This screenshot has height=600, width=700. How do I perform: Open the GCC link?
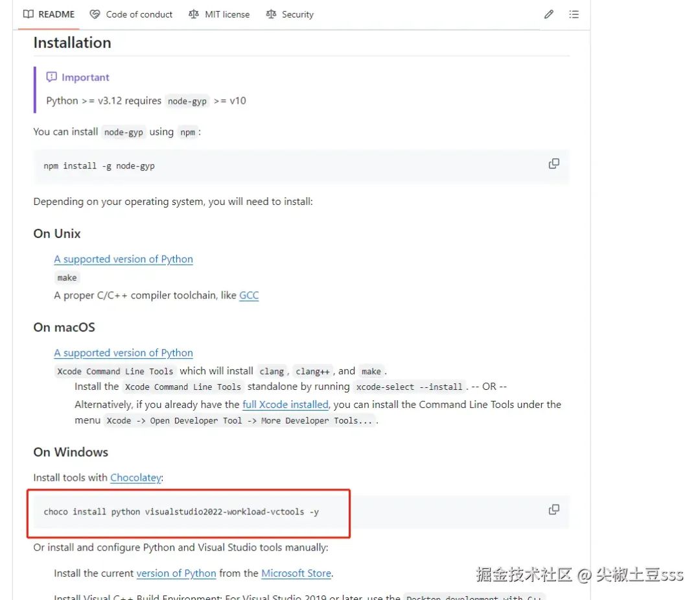249,295
